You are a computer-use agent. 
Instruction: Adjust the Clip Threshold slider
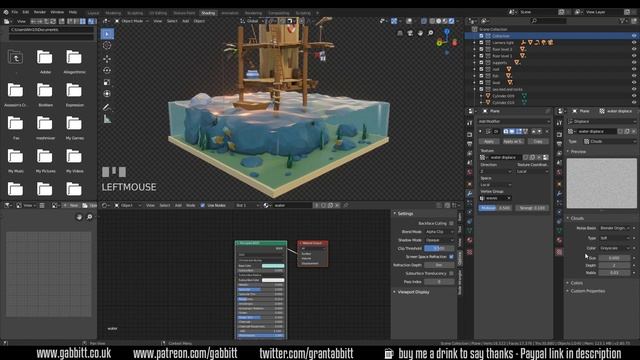pos(439,248)
